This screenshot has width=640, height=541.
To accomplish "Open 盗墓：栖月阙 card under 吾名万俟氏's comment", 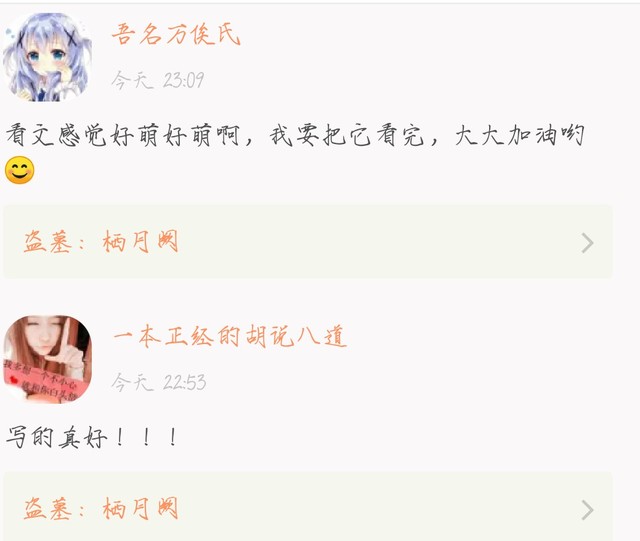I will (x=308, y=242).
